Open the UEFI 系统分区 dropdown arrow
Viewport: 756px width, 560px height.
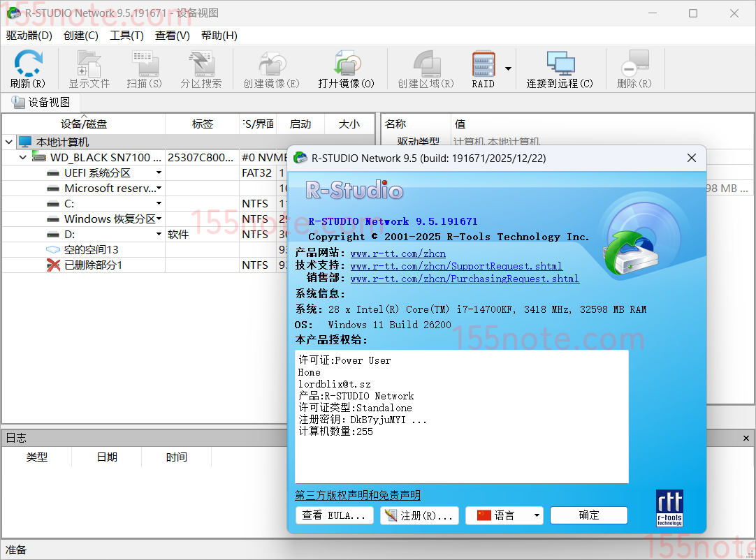[159, 173]
